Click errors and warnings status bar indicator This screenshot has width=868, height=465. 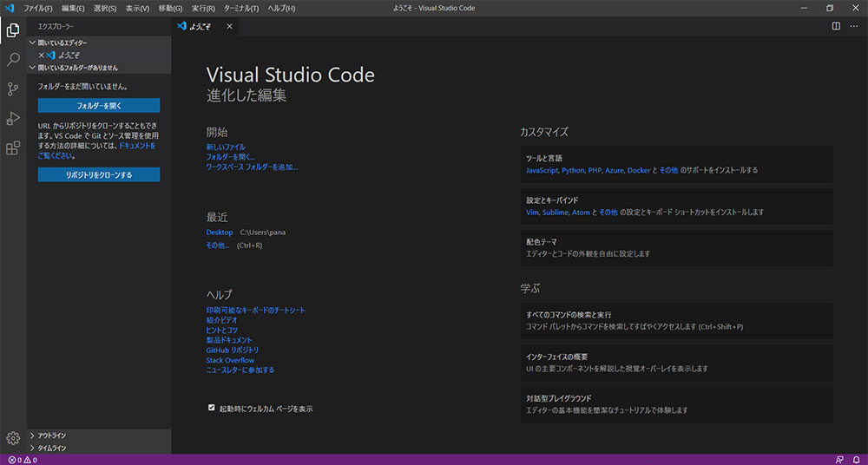[x=21, y=460]
